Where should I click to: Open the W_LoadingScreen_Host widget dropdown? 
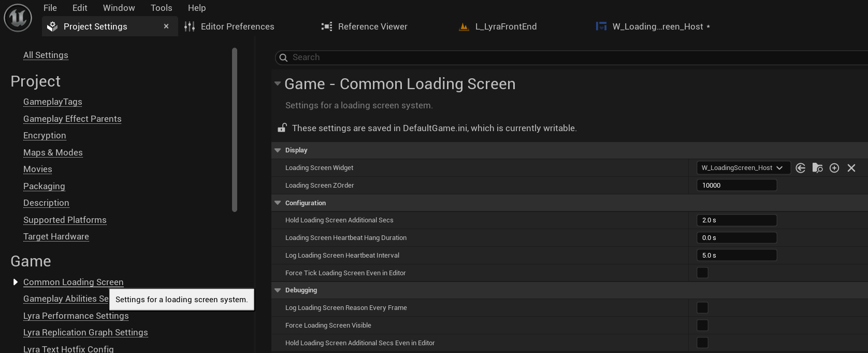click(x=743, y=168)
